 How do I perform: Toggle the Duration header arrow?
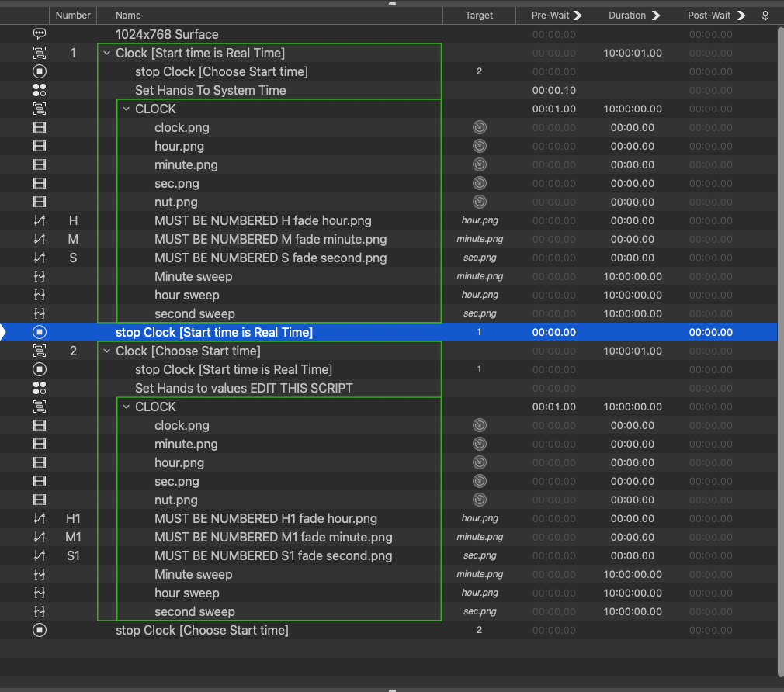[x=656, y=16]
